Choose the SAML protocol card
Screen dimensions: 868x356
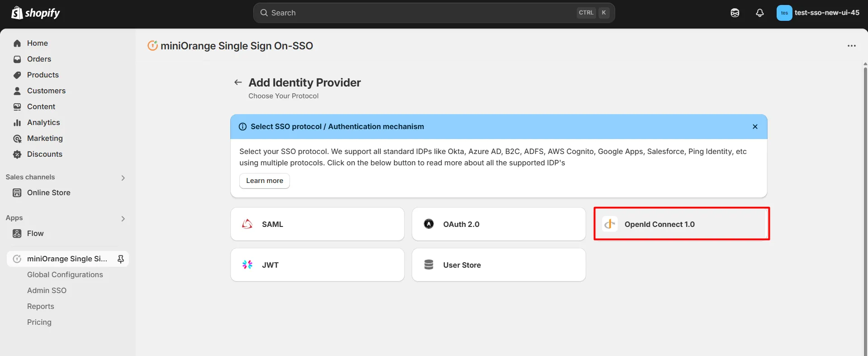point(318,224)
